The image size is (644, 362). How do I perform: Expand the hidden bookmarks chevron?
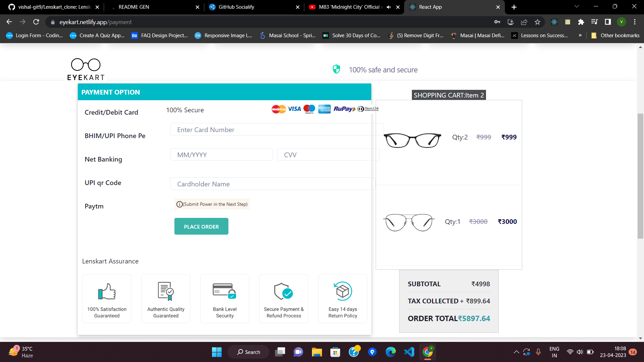click(x=580, y=36)
